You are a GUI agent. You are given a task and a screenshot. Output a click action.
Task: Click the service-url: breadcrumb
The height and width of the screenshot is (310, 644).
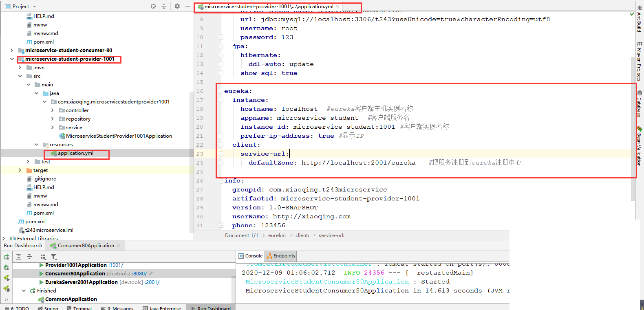pos(331,235)
